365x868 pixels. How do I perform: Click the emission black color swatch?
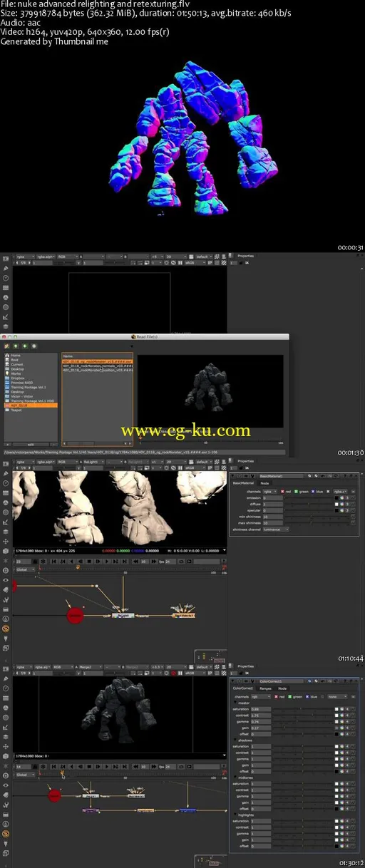click(x=336, y=498)
